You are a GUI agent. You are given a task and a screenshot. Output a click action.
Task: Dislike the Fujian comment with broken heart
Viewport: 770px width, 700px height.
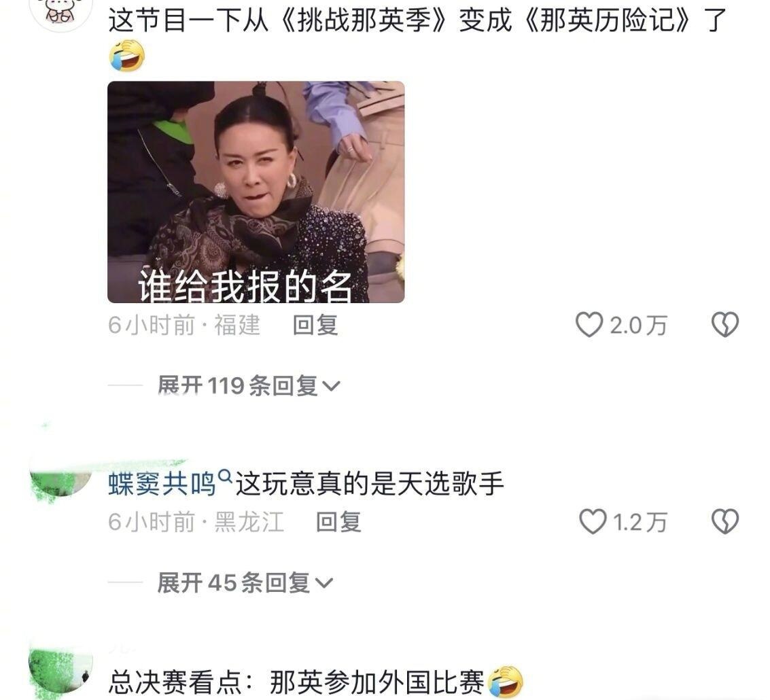725,325
